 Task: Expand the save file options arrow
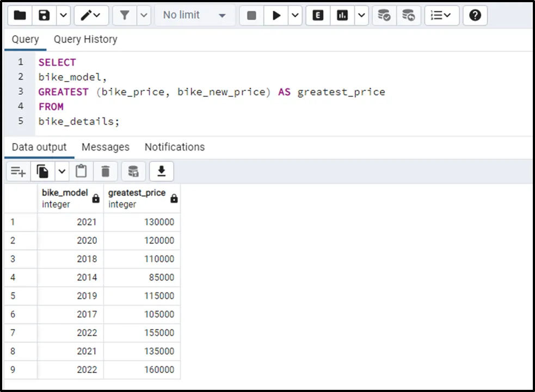[63, 16]
